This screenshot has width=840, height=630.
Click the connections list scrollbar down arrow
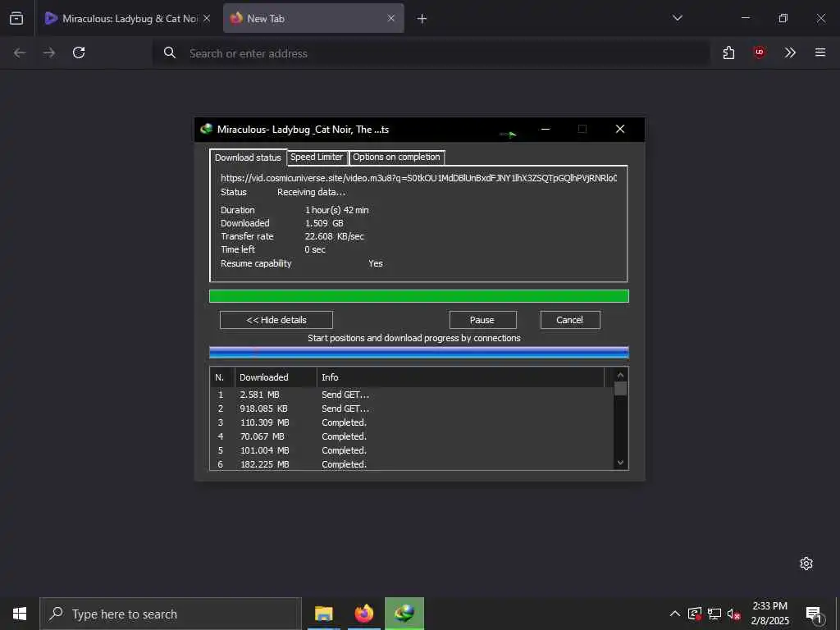[x=620, y=463]
